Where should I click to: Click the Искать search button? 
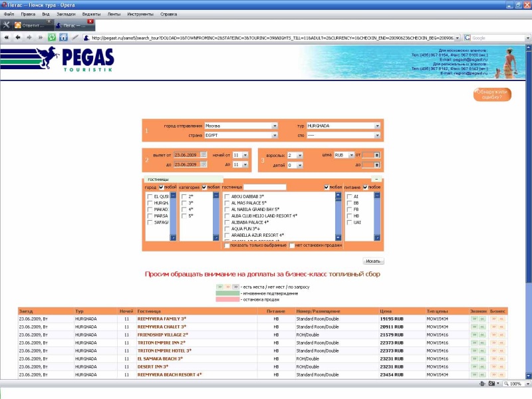pyautogui.click(x=373, y=261)
